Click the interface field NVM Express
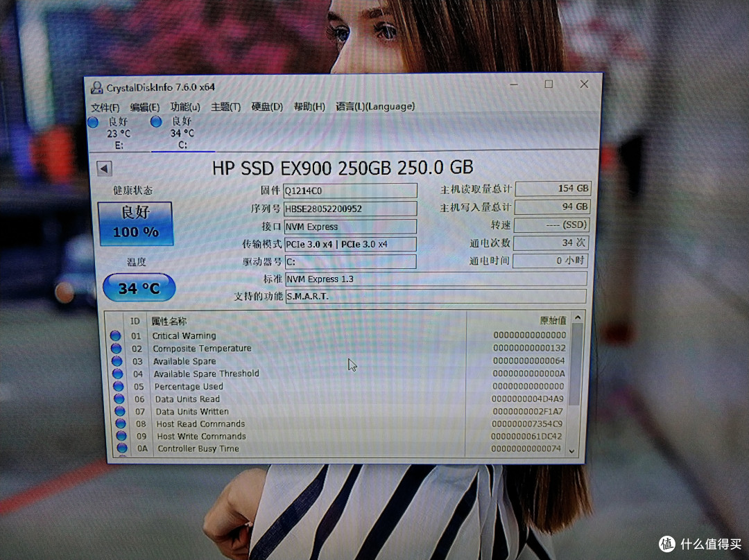 click(351, 227)
